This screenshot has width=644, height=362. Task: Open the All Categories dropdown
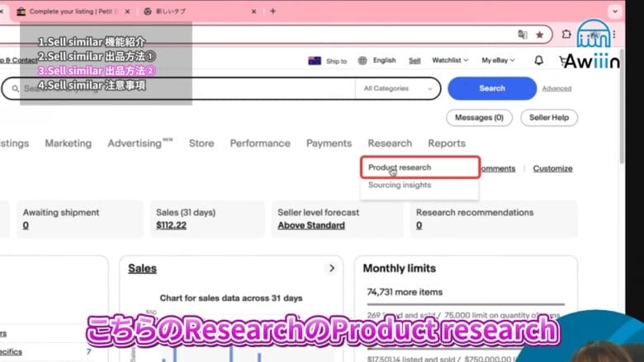point(398,88)
